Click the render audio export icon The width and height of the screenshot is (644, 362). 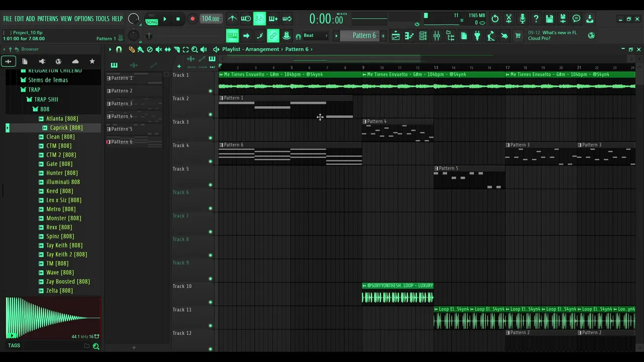563,19
